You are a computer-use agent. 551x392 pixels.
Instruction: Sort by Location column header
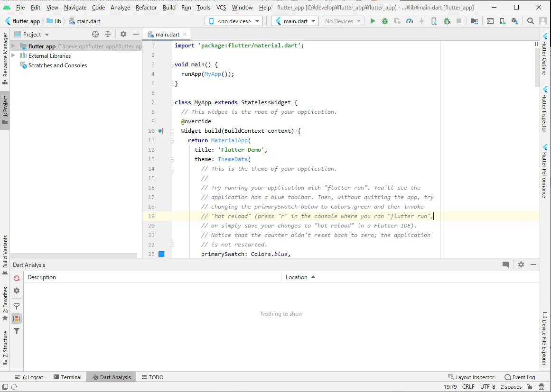(300, 277)
